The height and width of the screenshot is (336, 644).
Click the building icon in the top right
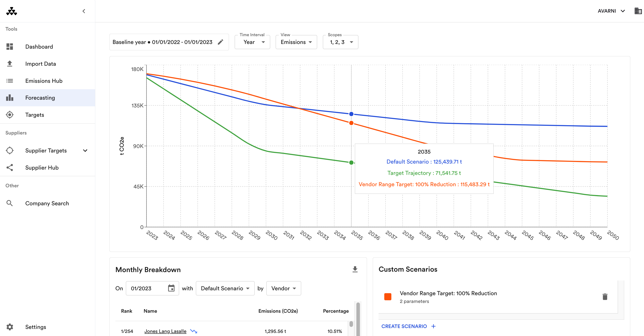[x=638, y=11]
